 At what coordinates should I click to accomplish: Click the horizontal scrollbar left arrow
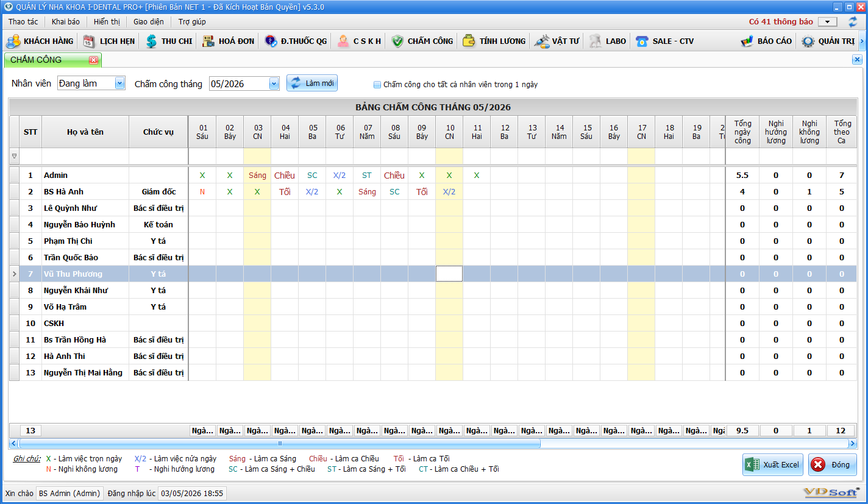[15, 443]
